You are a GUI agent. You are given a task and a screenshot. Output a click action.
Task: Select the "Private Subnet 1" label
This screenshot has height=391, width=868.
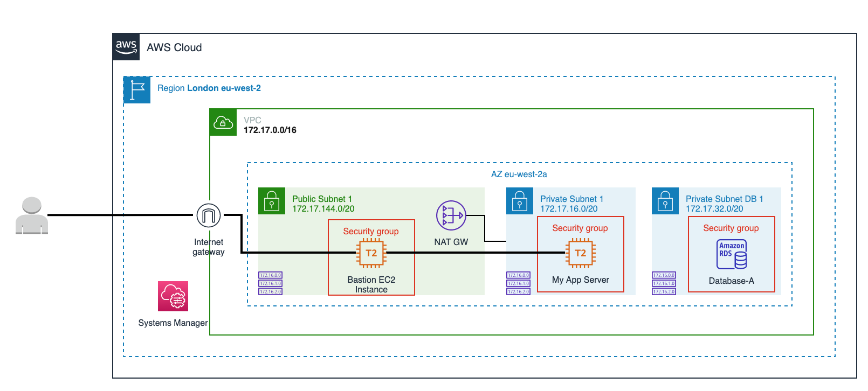[572, 199]
